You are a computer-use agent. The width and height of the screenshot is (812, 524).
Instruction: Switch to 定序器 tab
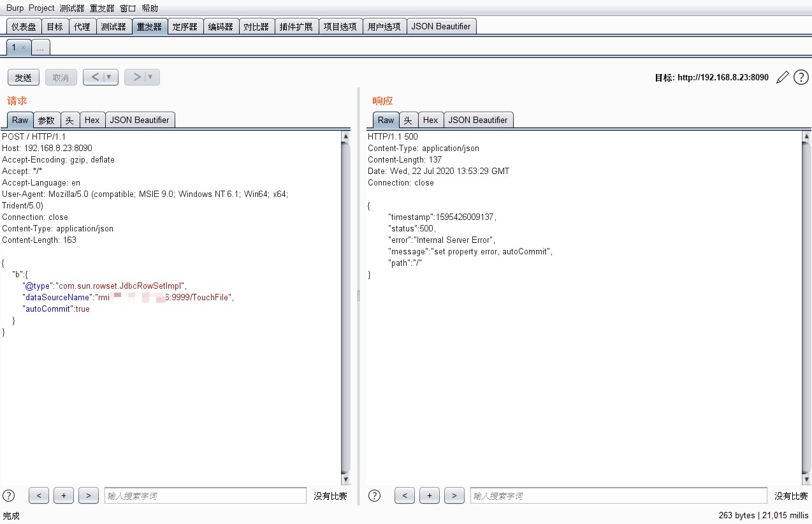pos(185,26)
